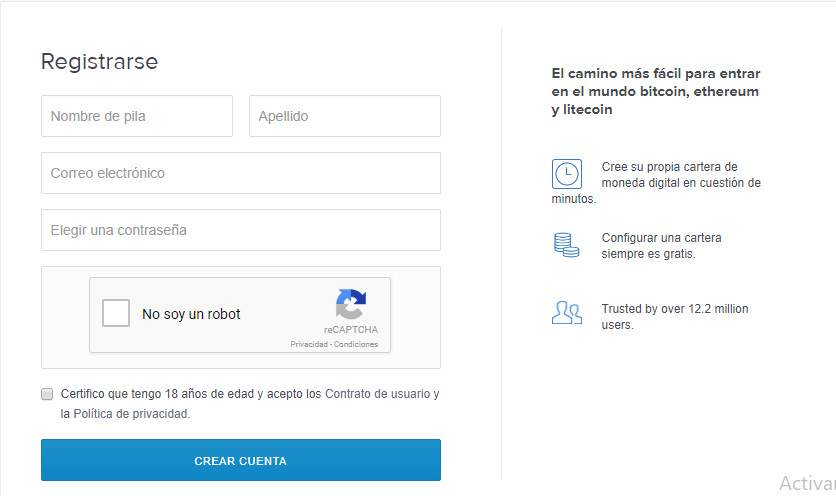Open the Política de privacidad link
Image resolution: width=836 pixels, height=496 pixels.
click(x=131, y=414)
